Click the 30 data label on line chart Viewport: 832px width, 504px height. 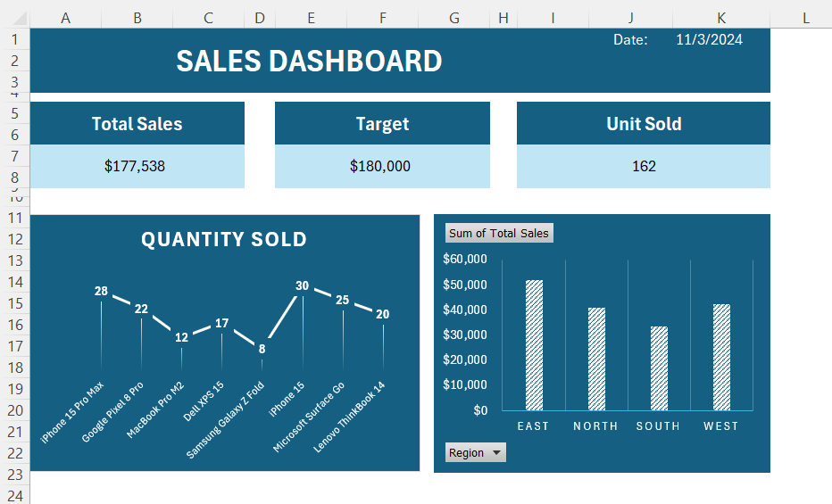click(x=302, y=285)
